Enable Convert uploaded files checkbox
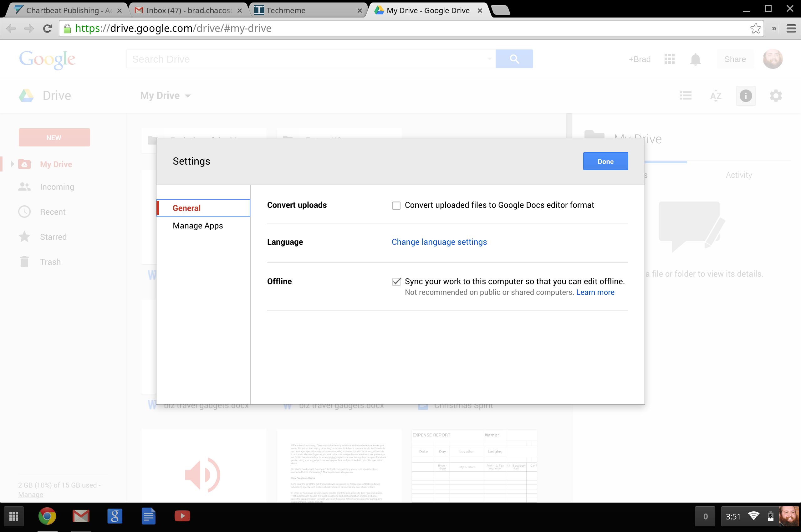This screenshot has width=801, height=532. [396, 206]
